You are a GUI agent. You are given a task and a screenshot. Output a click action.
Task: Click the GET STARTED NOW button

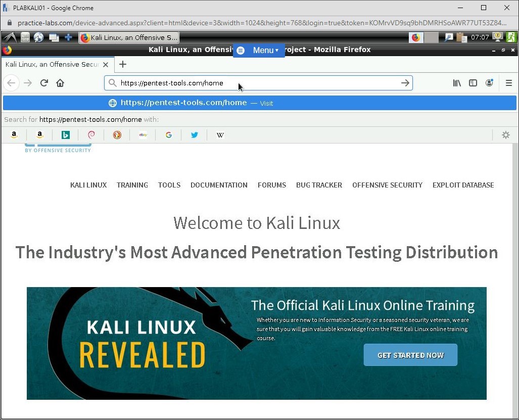[x=410, y=355]
